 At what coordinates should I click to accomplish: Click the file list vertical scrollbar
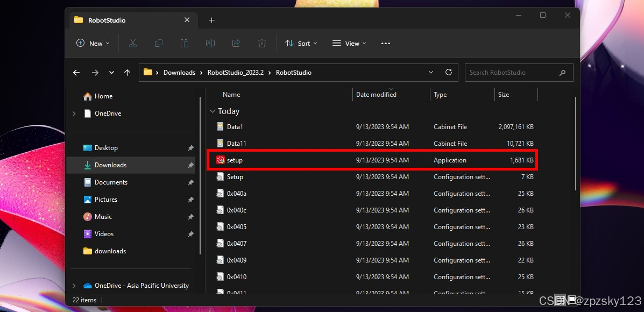(576, 144)
